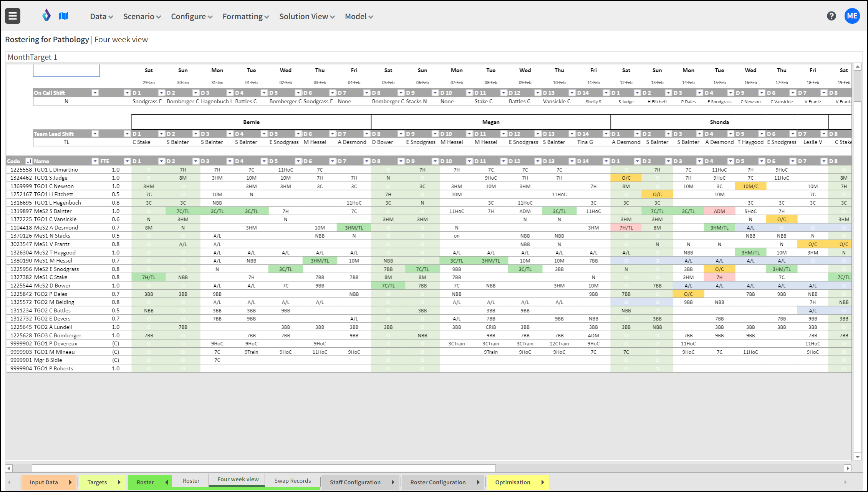
Task: Select the MeS2 S Bainter row name
Action: tap(53, 211)
